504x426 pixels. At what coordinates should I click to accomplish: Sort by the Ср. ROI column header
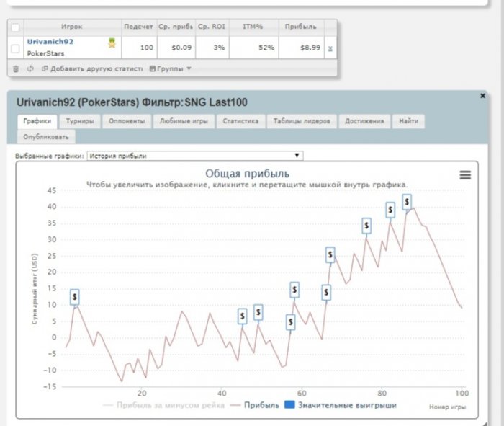212,27
